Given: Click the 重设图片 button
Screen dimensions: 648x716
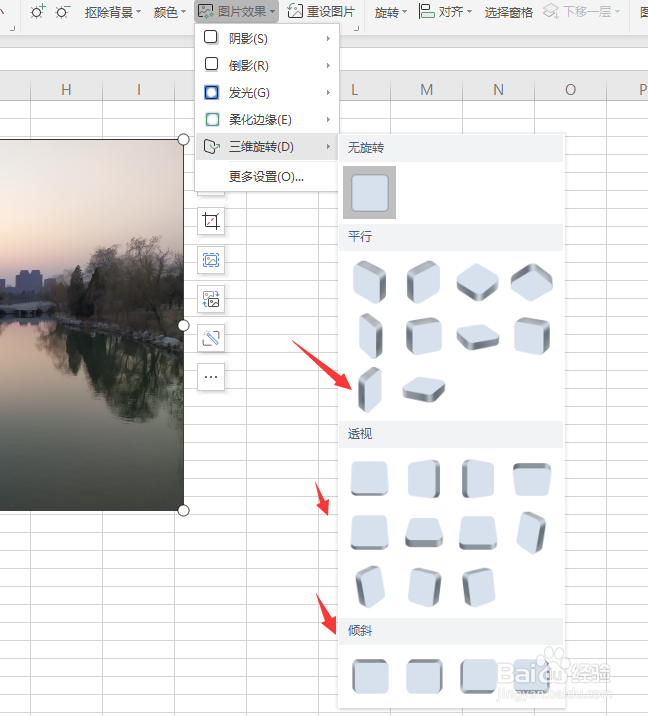Looking at the screenshot, I should [x=321, y=11].
